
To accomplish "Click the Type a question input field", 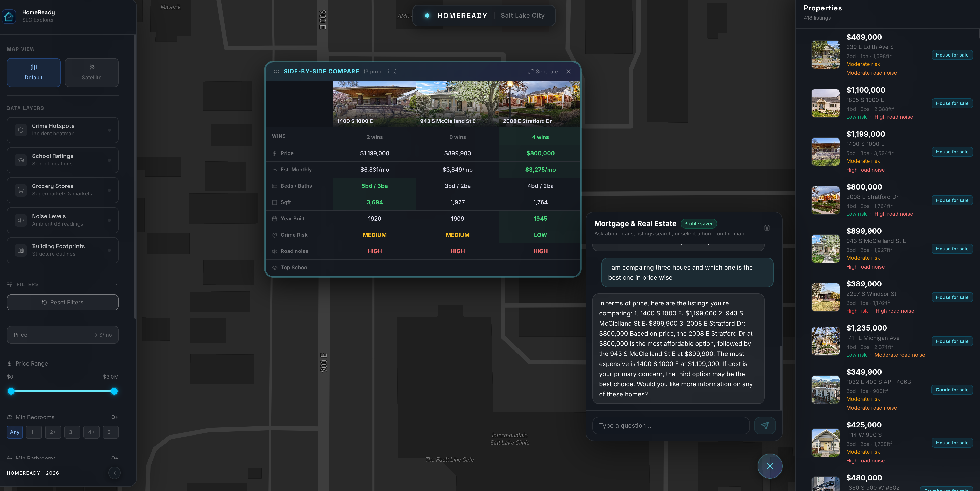I will [x=671, y=425].
